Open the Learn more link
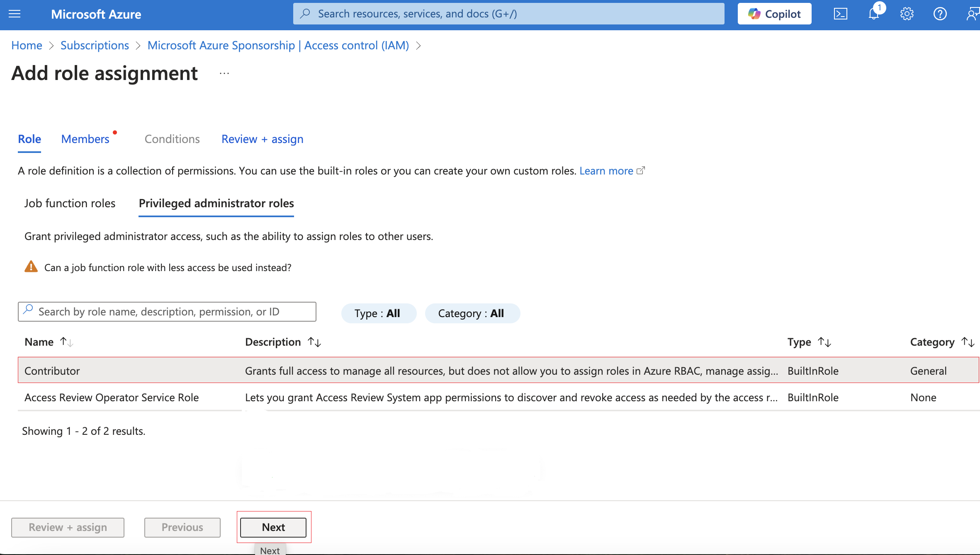 point(606,171)
